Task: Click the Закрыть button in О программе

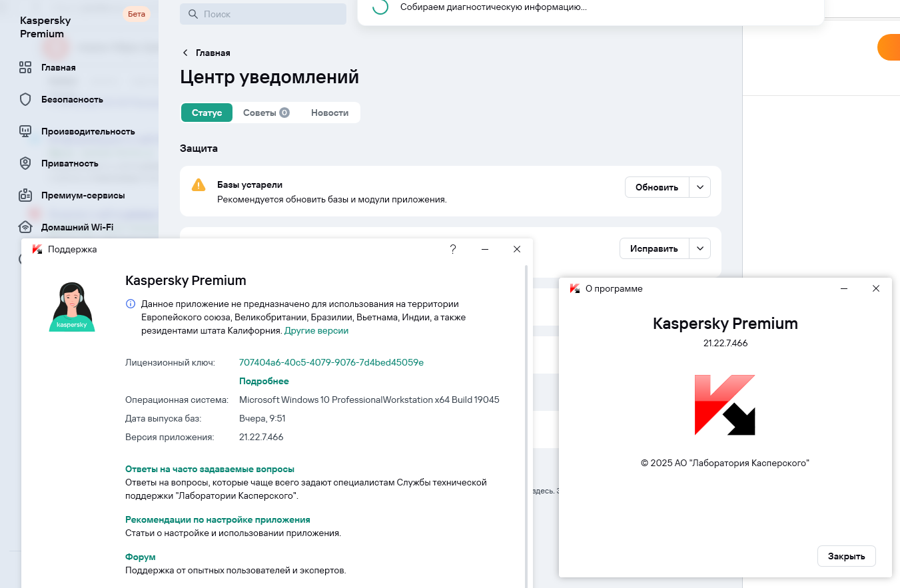Action: point(846,556)
